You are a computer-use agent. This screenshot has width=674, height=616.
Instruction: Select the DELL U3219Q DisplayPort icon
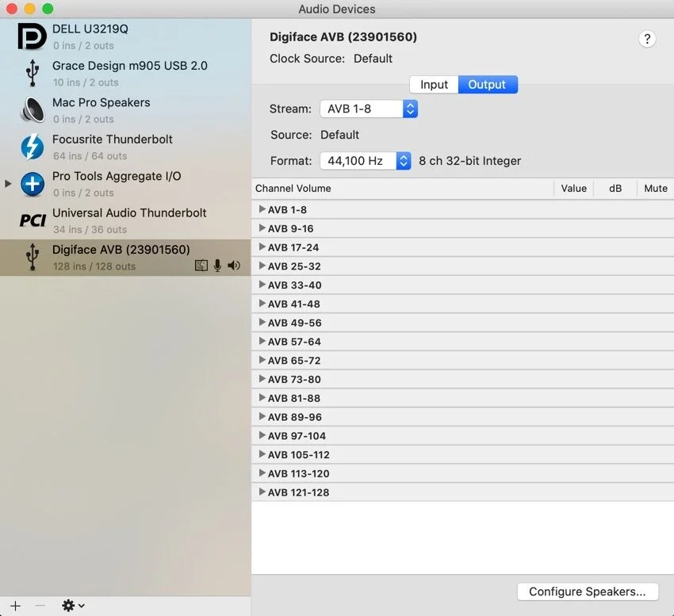pos(33,36)
